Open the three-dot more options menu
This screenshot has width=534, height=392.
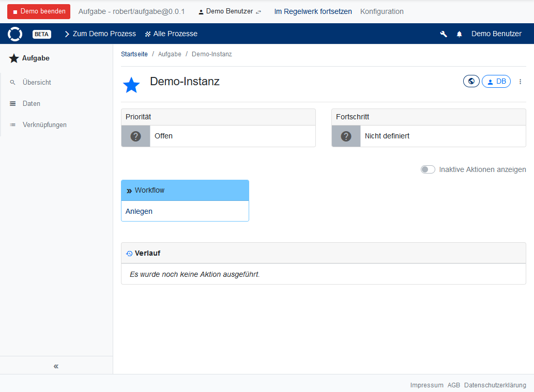[x=520, y=82]
